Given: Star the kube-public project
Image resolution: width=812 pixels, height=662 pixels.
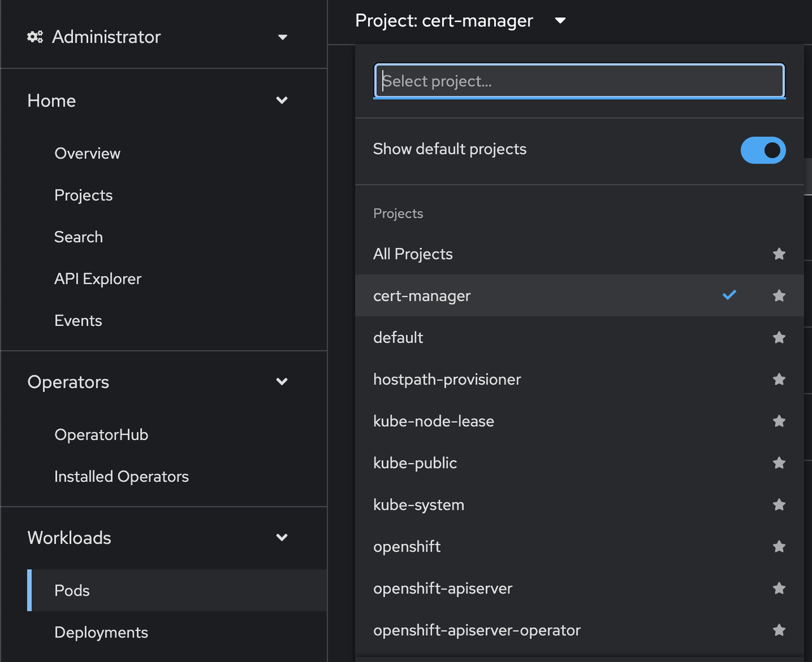Looking at the screenshot, I should tap(779, 463).
